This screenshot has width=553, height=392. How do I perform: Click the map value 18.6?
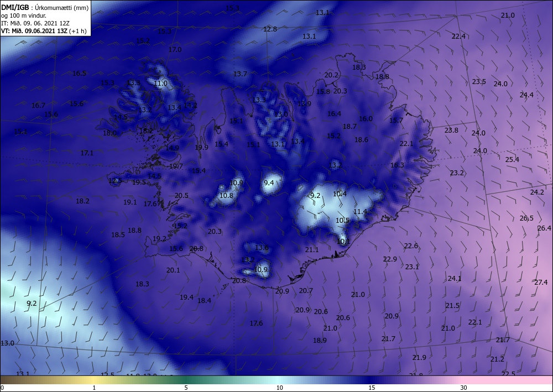(361, 139)
